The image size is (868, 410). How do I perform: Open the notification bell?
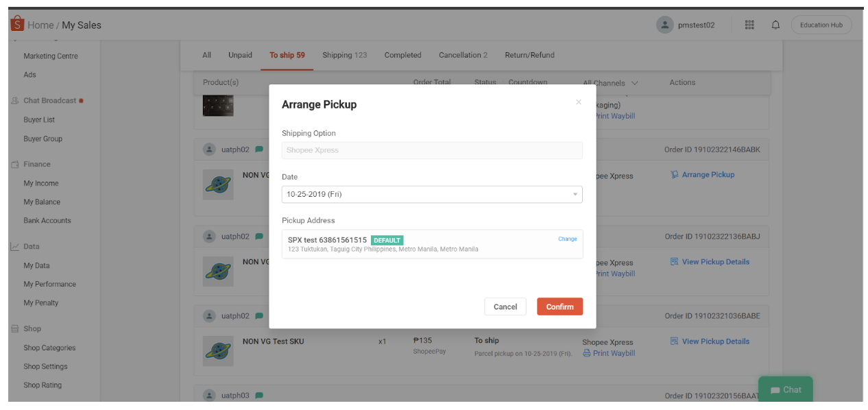click(775, 24)
